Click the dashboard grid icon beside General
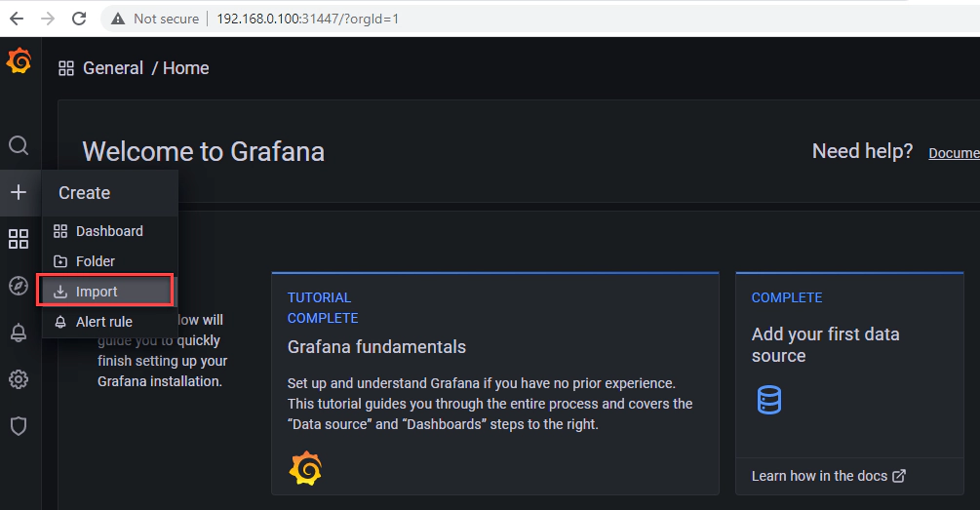 click(66, 68)
